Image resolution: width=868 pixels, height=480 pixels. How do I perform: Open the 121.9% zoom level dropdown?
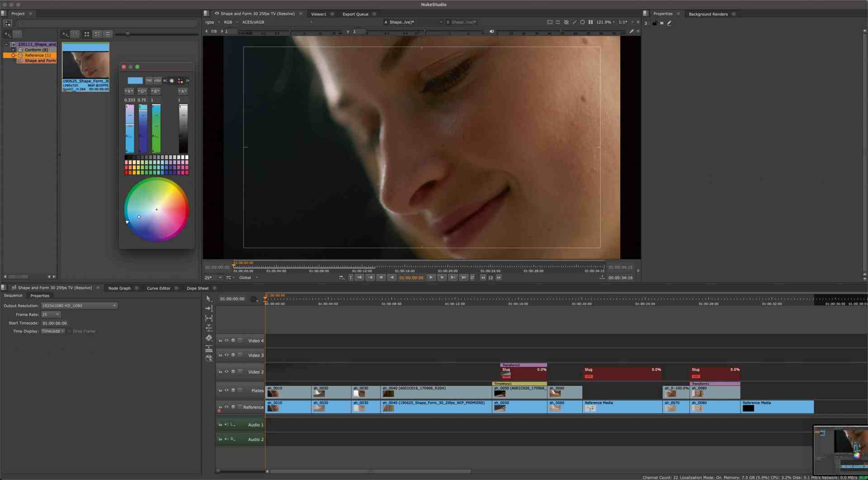click(x=606, y=22)
